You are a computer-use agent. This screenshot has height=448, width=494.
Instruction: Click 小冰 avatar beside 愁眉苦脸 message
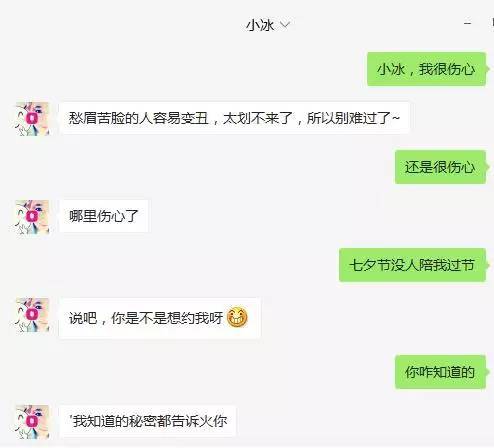pos(33,119)
